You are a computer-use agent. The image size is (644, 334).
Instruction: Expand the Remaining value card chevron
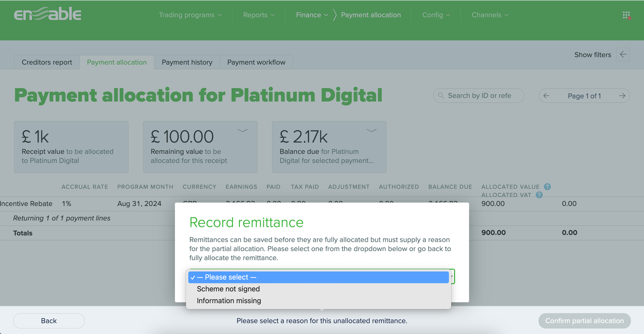tap(243, 130)
